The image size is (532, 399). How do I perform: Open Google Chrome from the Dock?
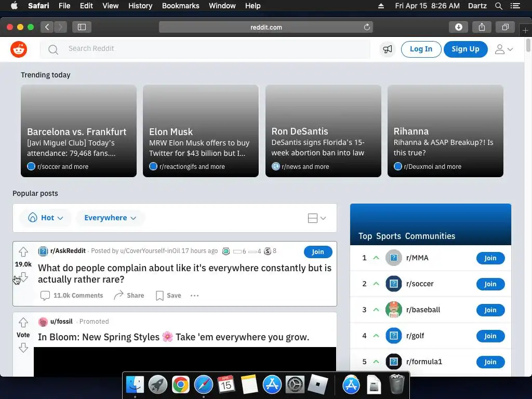180,385
